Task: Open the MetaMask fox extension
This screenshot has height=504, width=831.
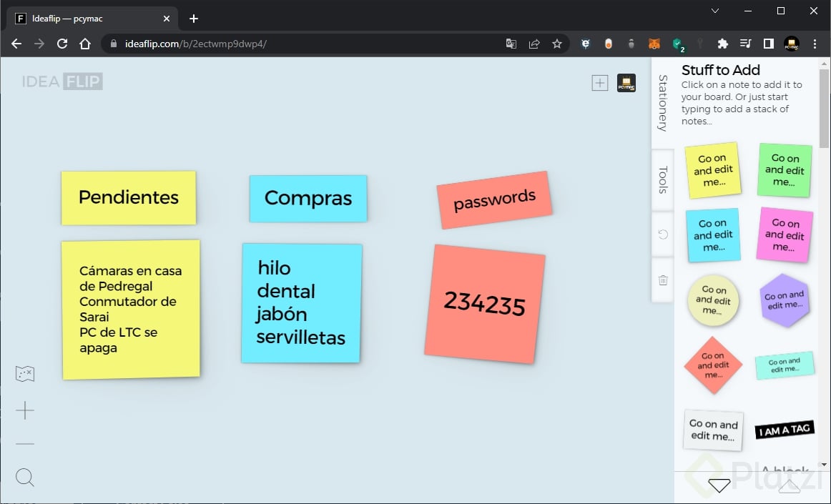Action: tap(654, 44)
